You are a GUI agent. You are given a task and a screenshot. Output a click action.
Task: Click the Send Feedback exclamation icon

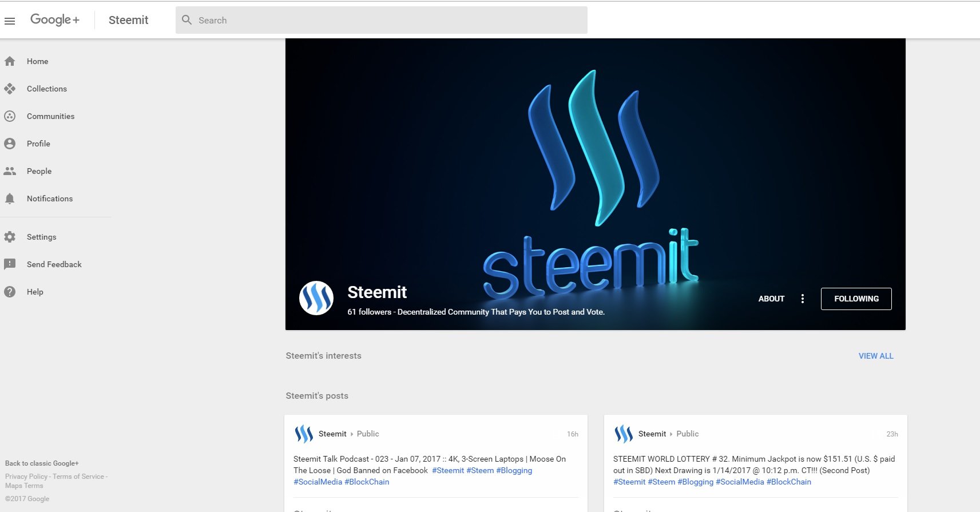10,264
